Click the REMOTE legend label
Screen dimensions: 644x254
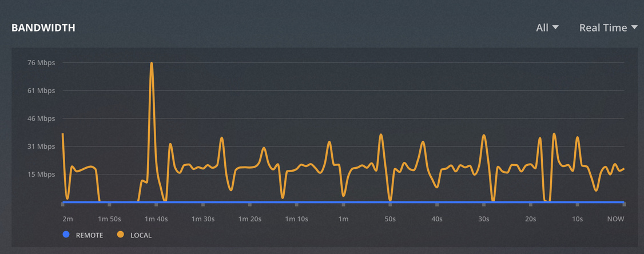coord(90,236)
